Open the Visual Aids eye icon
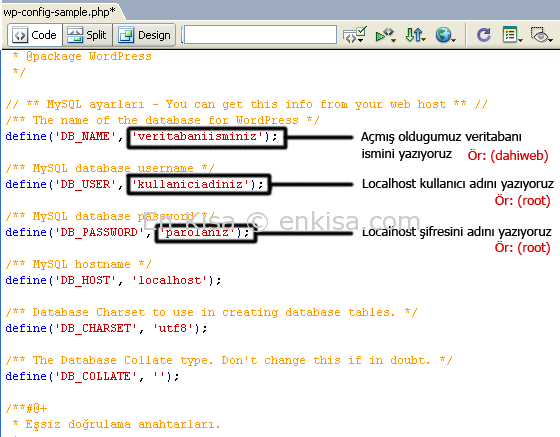The image size is (560, 437). 541,35
